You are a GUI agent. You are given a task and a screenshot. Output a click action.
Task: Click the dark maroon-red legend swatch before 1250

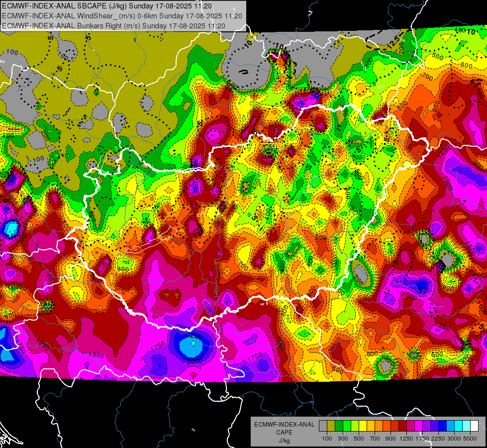coord(402,426)
